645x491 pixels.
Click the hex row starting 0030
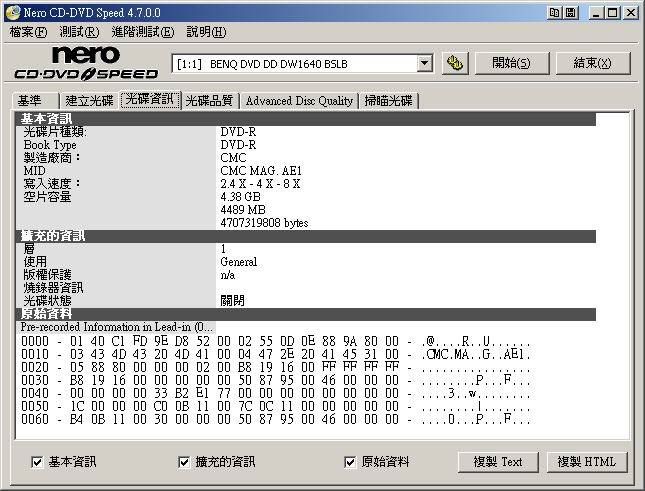276,380
